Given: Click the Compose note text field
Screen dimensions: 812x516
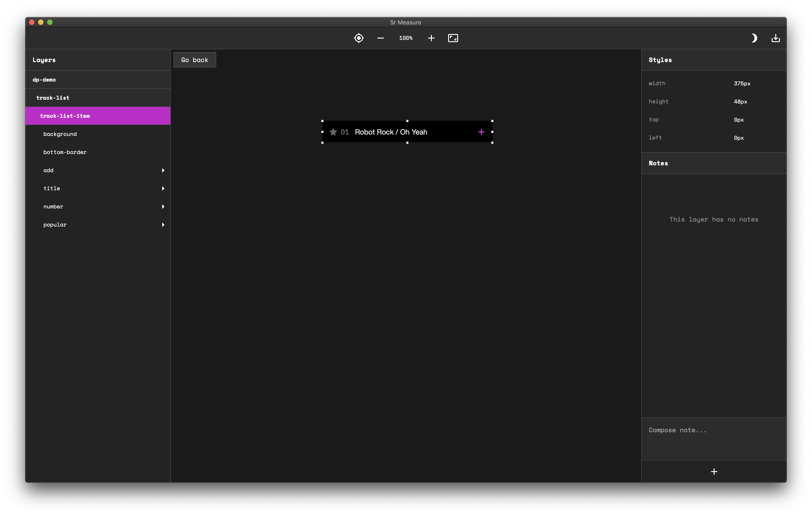Looking at the screenshot, I should click(x=713, y=438).
